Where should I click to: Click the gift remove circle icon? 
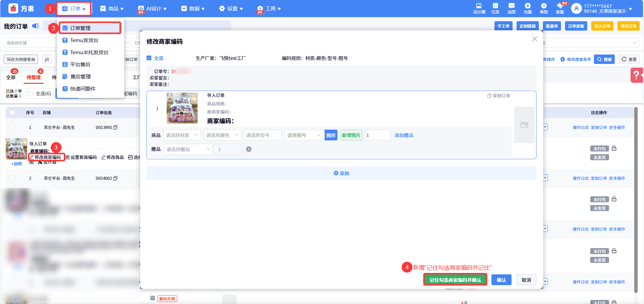click(x=249, y=149)
